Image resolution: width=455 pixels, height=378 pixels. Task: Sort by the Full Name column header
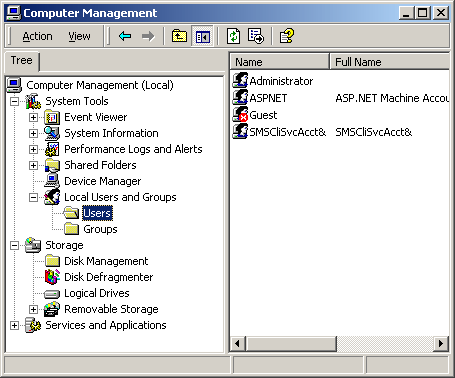(x=389, y=62)
